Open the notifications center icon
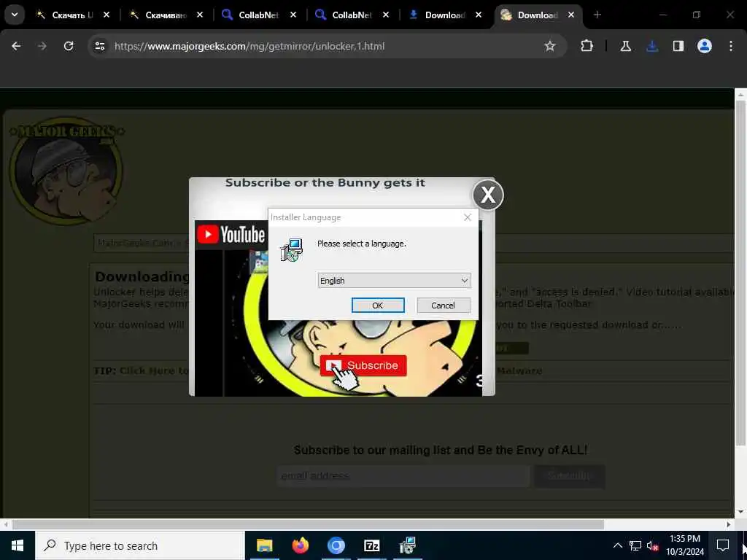The image size is (747, 560). coord(723,545)
